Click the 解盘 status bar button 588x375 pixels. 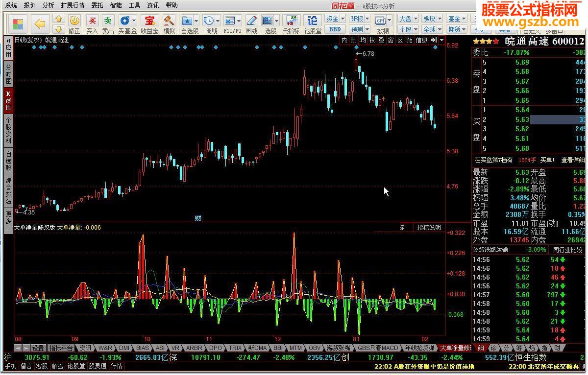tap(57, 366)
